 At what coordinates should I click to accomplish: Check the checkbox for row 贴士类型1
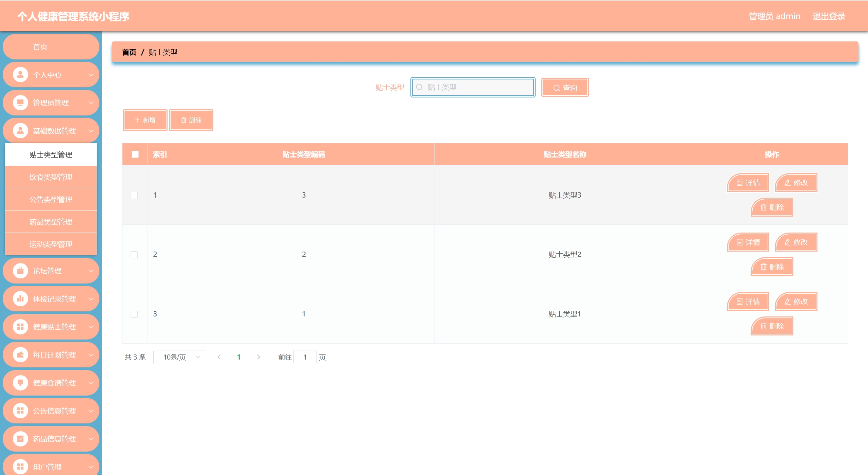click(x=134, y=314)
